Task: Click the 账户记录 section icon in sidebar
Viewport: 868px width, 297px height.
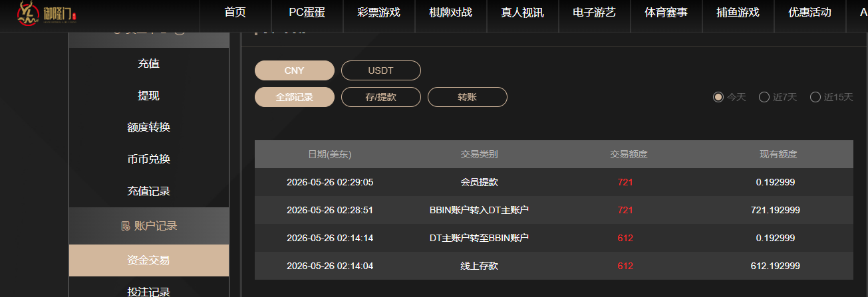Action: click(x=125, y=226)
